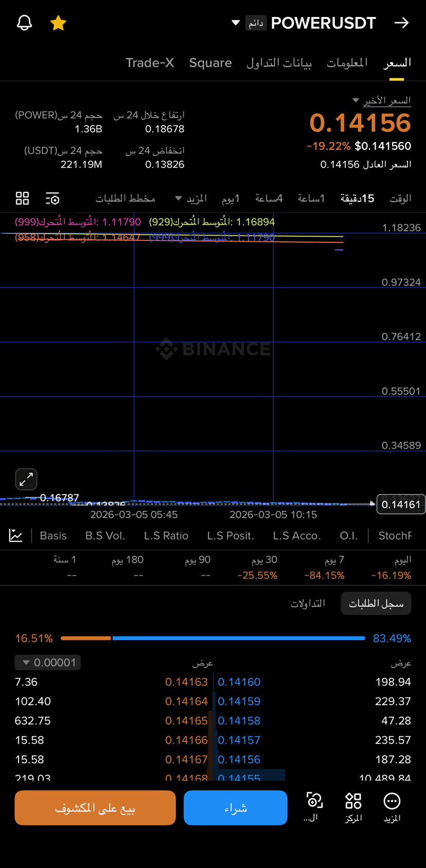
Task: Select the B.S Vol. indicator
Action: 105,535
